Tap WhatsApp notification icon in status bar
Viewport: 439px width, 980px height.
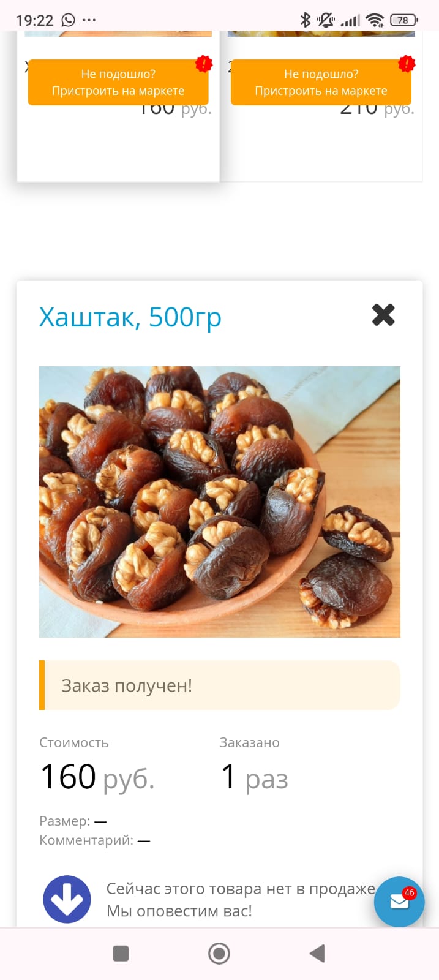(x=68, y=20)
